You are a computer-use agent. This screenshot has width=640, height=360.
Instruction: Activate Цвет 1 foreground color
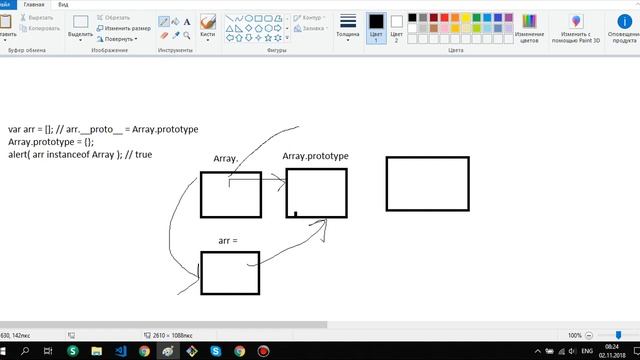[x=376, y=28]
